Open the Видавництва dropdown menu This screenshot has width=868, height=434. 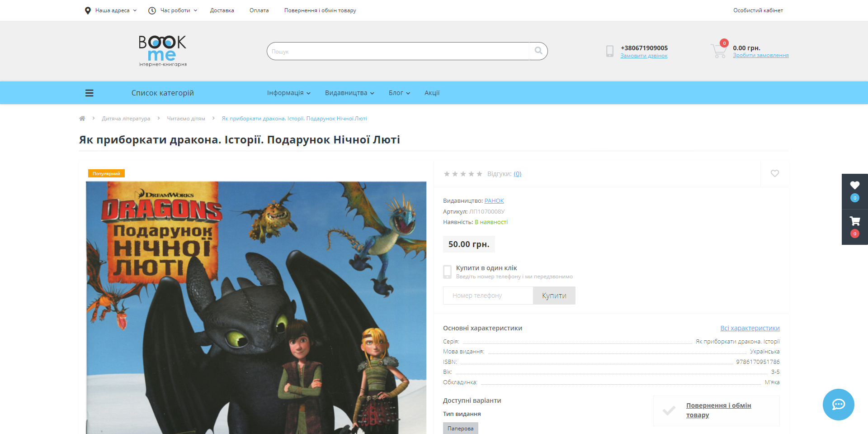click(349, 93)
